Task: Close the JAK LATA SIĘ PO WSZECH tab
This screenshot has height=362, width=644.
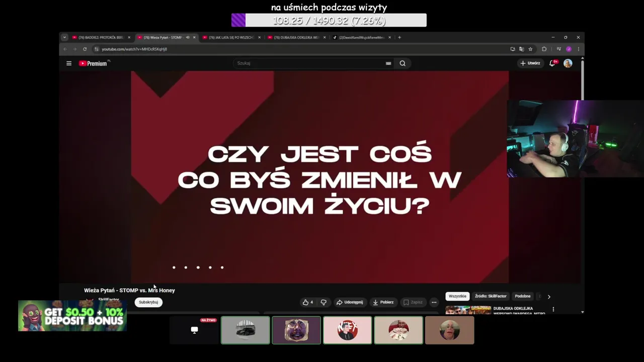Action: point(260,37)
